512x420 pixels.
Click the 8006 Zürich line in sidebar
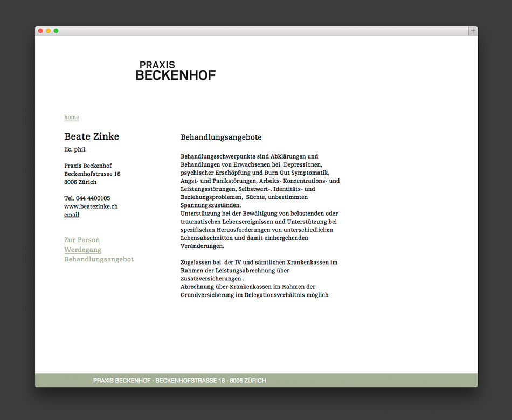point(80,182)
